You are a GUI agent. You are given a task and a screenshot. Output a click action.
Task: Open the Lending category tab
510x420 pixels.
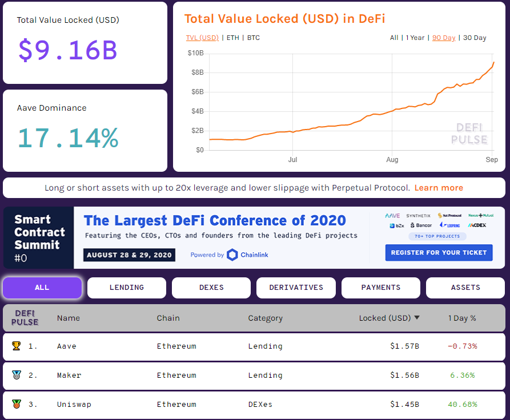(127, 288)
